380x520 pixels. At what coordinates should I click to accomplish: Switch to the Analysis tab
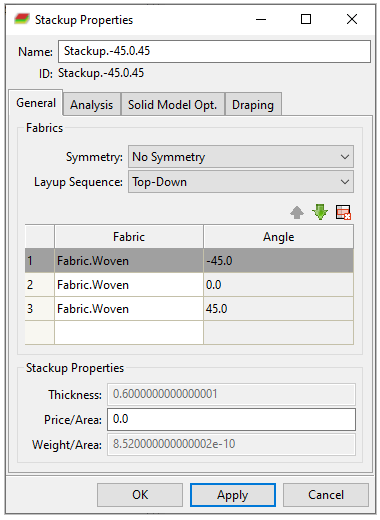pos(92,105)
